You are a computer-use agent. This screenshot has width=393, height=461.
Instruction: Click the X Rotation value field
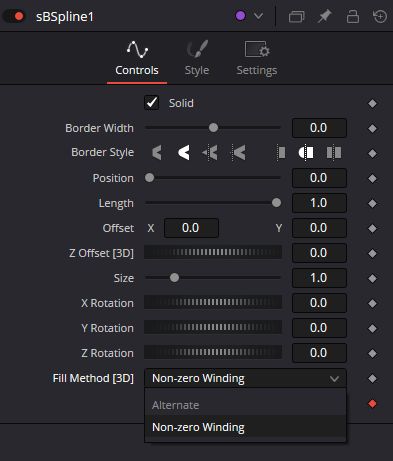[319, 303]
